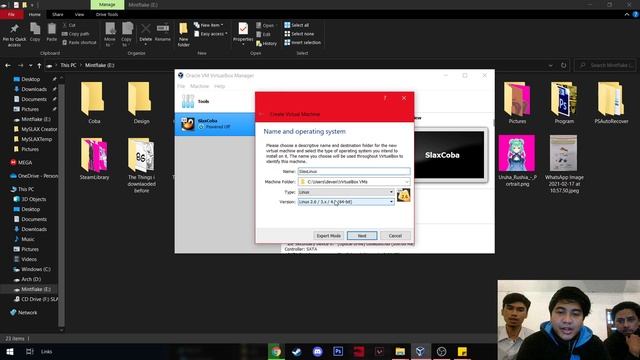The image size is (640, 360).
Task: Click the Search Mintflake field
Action: (605, 65)
